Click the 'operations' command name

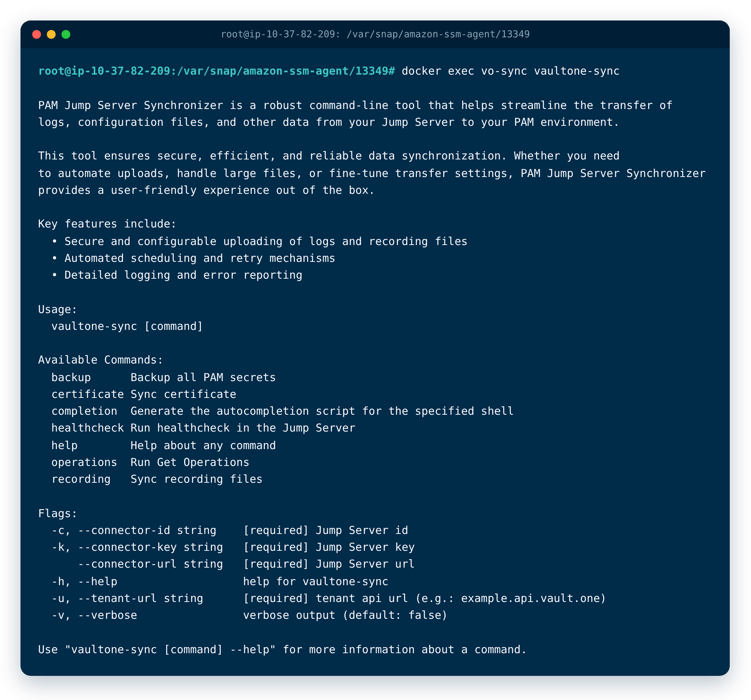84,462
